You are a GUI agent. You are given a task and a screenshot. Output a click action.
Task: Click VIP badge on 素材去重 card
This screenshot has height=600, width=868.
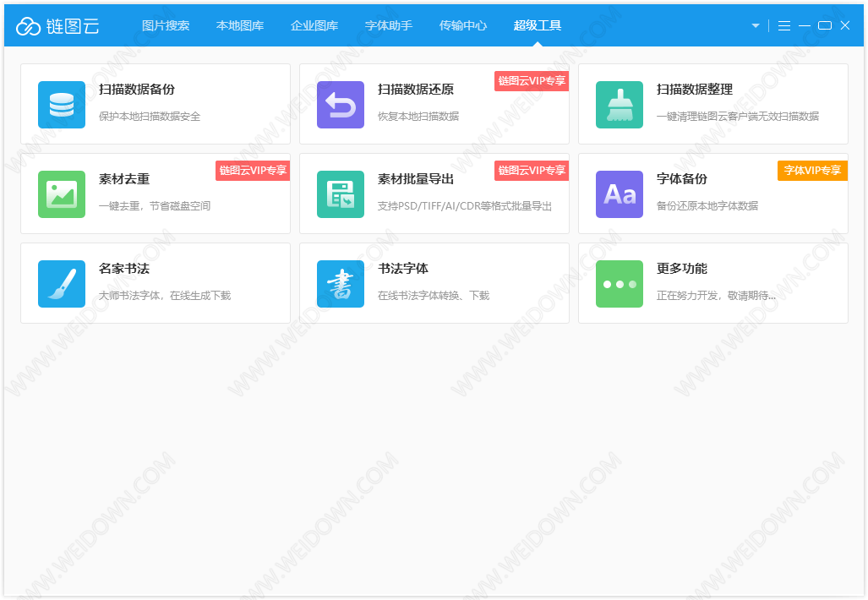tap(253, 171)
